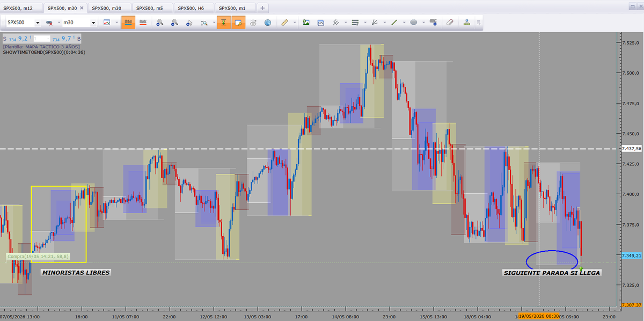
Task: Click the zoom out magnifier icon
Action: (x=174, y=23)
